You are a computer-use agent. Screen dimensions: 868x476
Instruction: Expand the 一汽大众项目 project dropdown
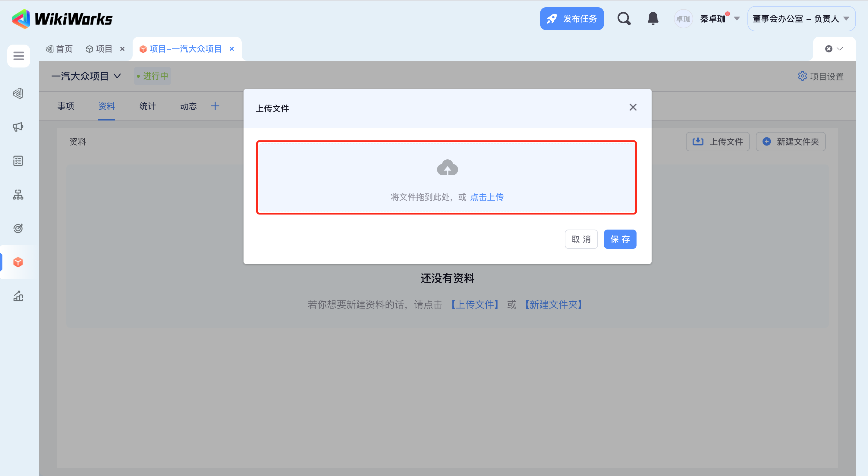117,76
